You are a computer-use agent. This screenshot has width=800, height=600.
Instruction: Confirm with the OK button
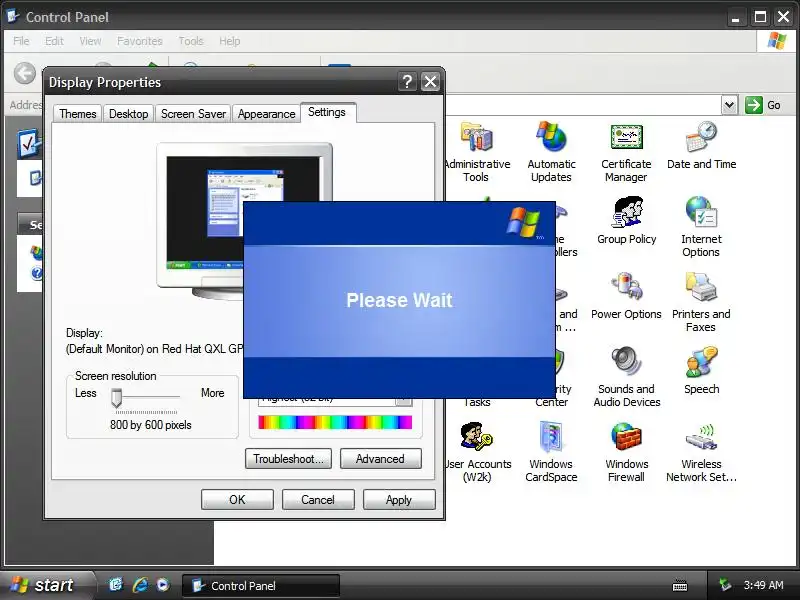pos(237,499)
